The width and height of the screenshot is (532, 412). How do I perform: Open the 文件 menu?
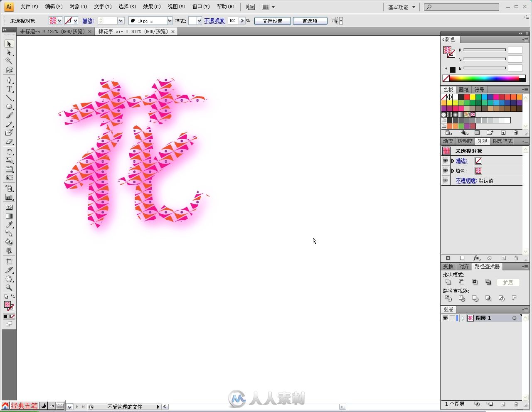click(29, 7)
